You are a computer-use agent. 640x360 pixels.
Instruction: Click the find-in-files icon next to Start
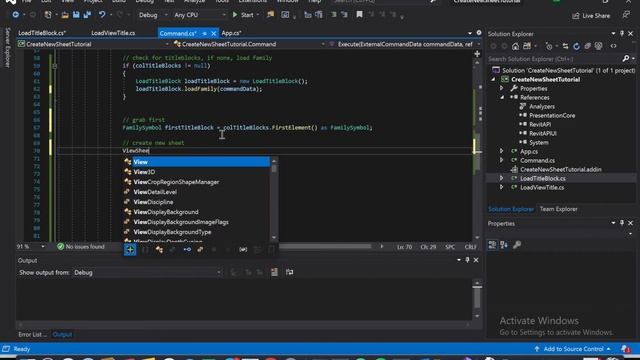click(x=271, y=15)
